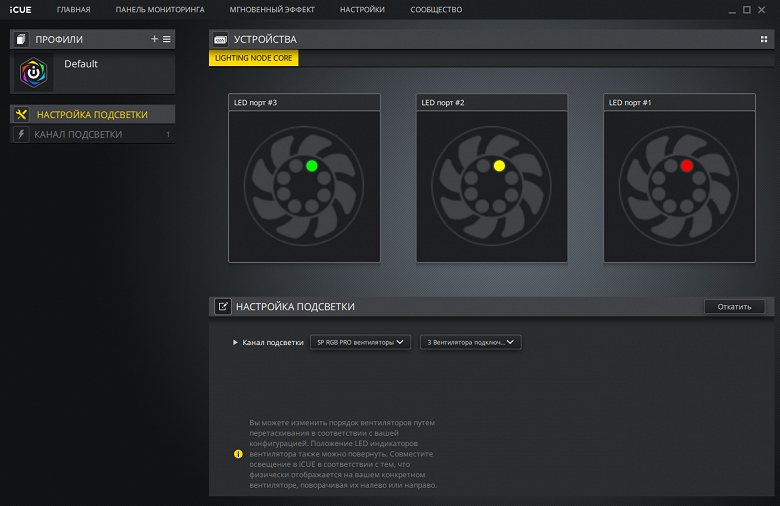Screen dimensions: 780x506
Task: Switch to the LIGHTING NODE CORE tab
Action: [x=254, y=58]
